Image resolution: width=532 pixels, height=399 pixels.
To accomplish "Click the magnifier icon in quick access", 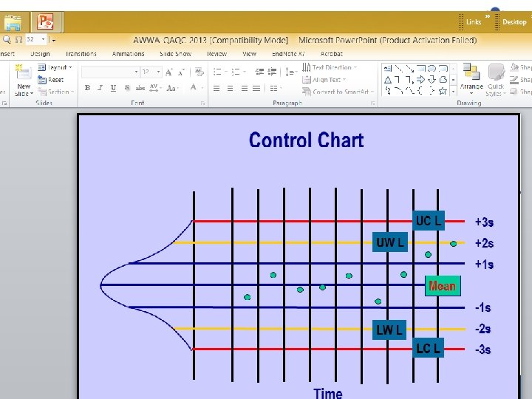I will coord(7,40).
